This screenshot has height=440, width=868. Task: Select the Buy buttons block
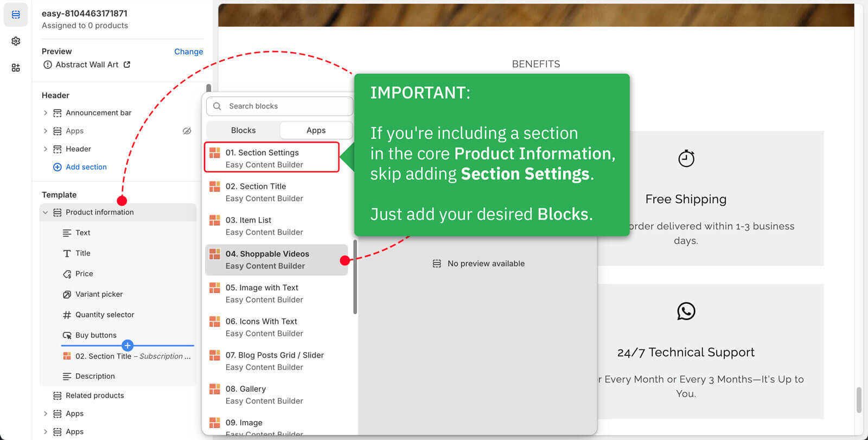tap(96, 335)
